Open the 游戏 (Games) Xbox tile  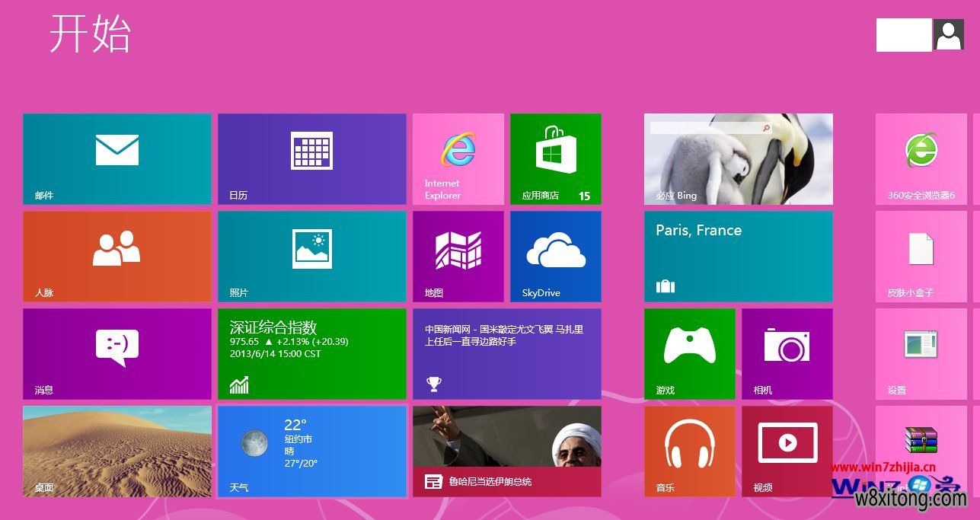point(690,353)
